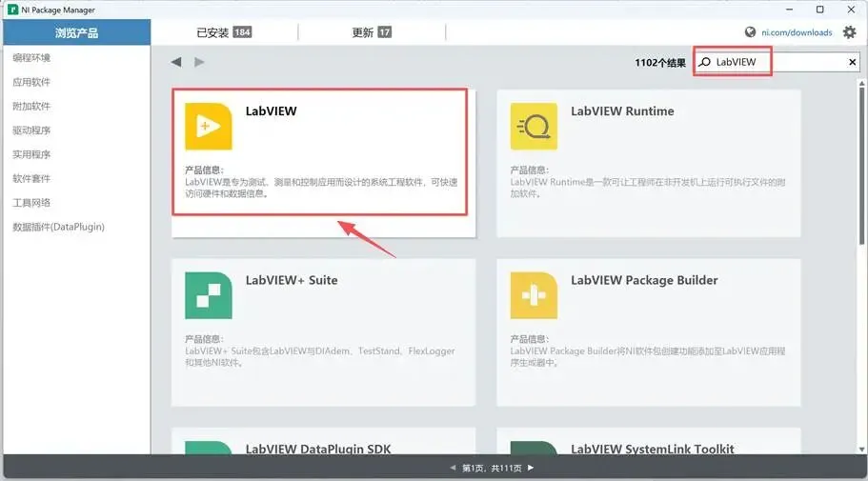868x481 pixels.
Task: Click the scrollbar up arrow
Action: tap(861, 84)
